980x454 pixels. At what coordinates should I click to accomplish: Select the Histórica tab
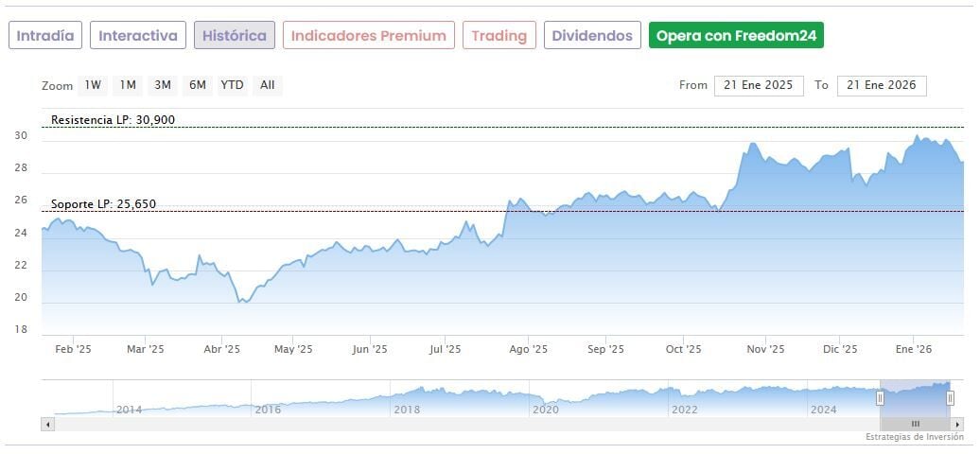235,36
